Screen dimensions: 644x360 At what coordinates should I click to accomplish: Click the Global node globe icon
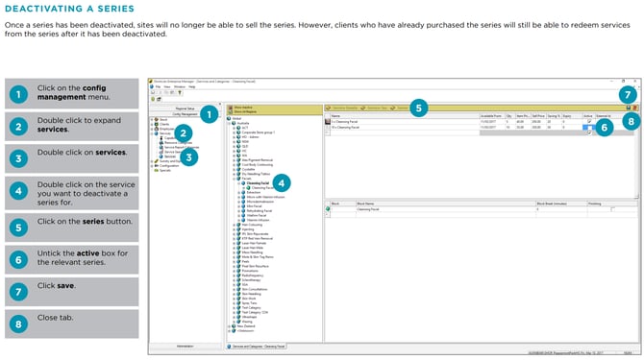click(x=229, y=118)
